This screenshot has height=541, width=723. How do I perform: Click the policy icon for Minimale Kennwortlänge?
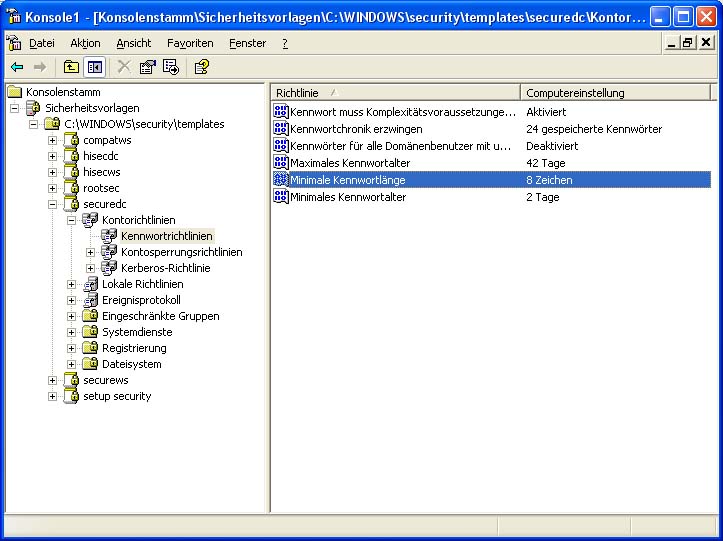coord(280,180)
